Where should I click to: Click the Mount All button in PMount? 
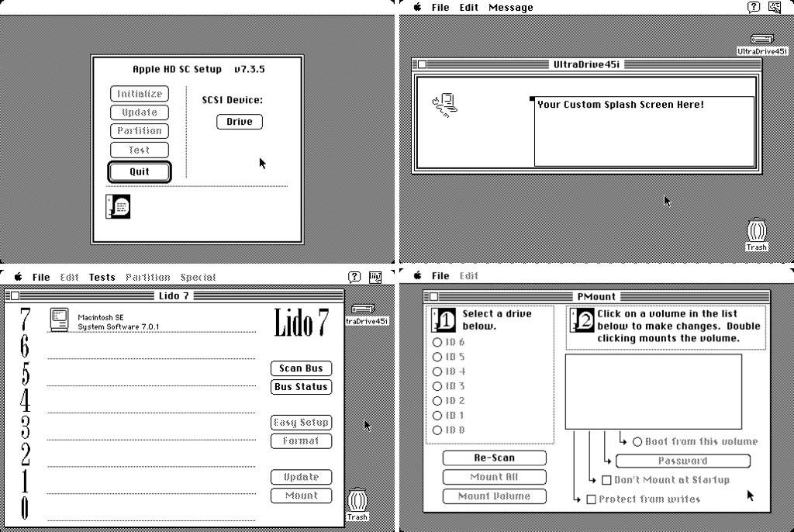494,477
